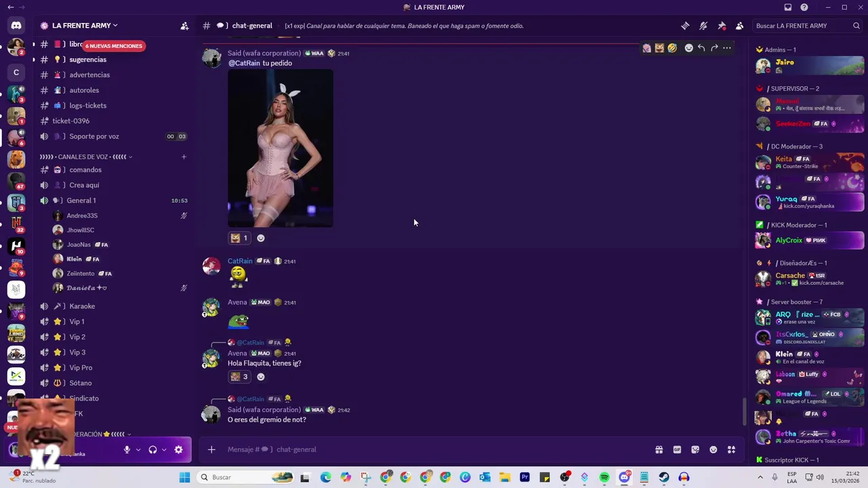Add reaction next to the count 3 reaction
Screen dimensions: 868x488
pos(260,377)
